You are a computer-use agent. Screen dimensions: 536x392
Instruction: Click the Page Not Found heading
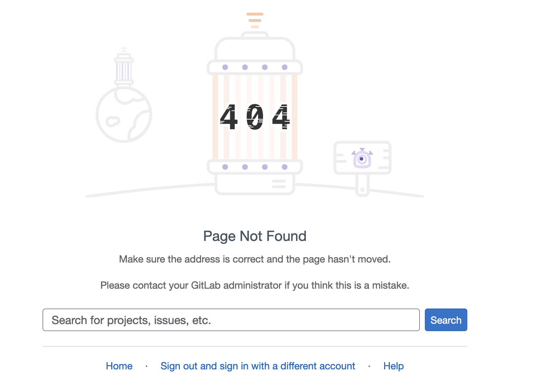(255, 236)
